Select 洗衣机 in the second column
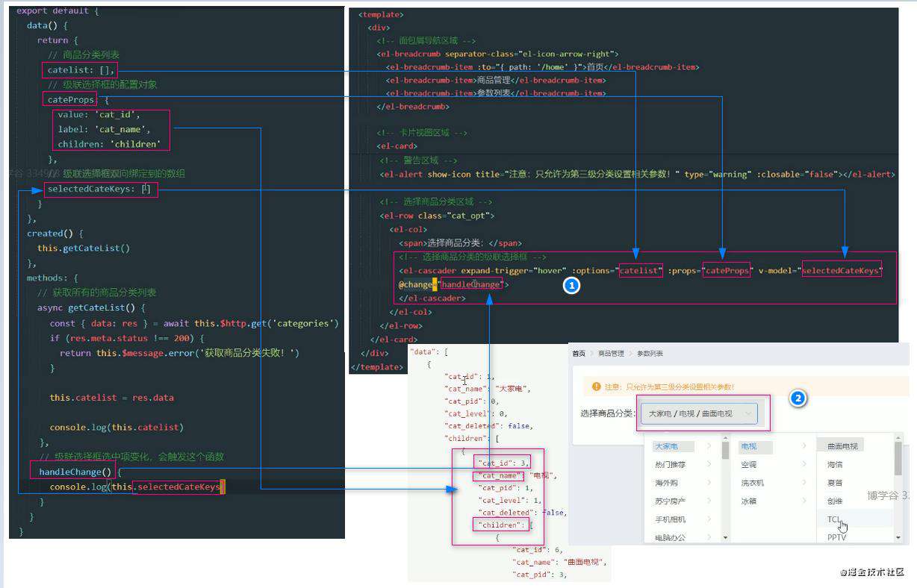Viewport: 917px width, 588px height. click(x=752, y=483)
